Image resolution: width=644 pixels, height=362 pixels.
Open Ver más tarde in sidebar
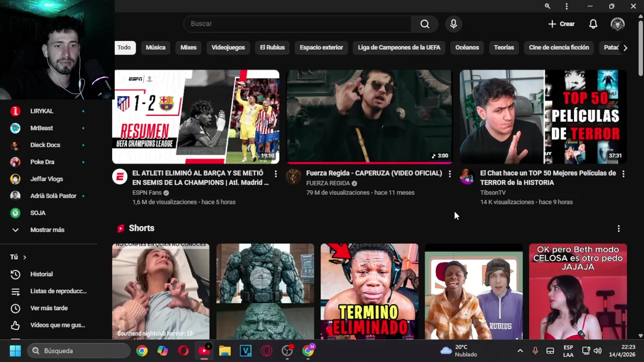point(48,308)
